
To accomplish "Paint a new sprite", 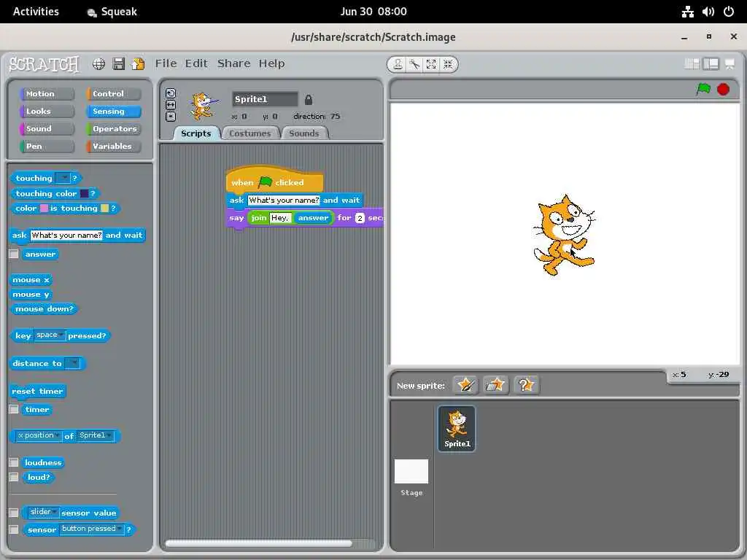I will [465, 385].
